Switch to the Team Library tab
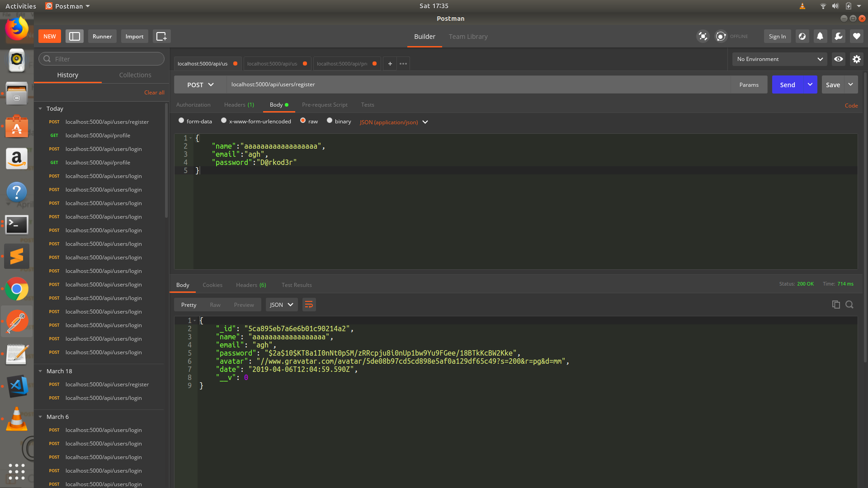This screenshot has height=488, width=868. click(x=468, y=37)
